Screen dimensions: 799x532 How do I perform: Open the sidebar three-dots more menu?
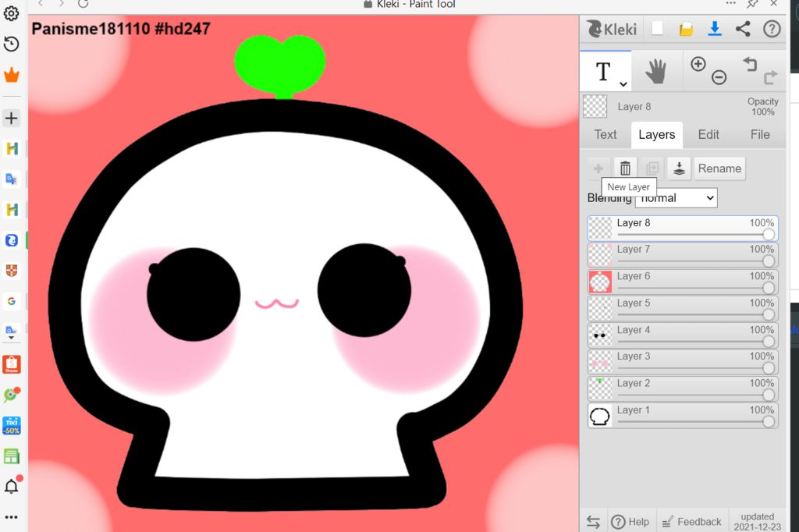[11, 517]
